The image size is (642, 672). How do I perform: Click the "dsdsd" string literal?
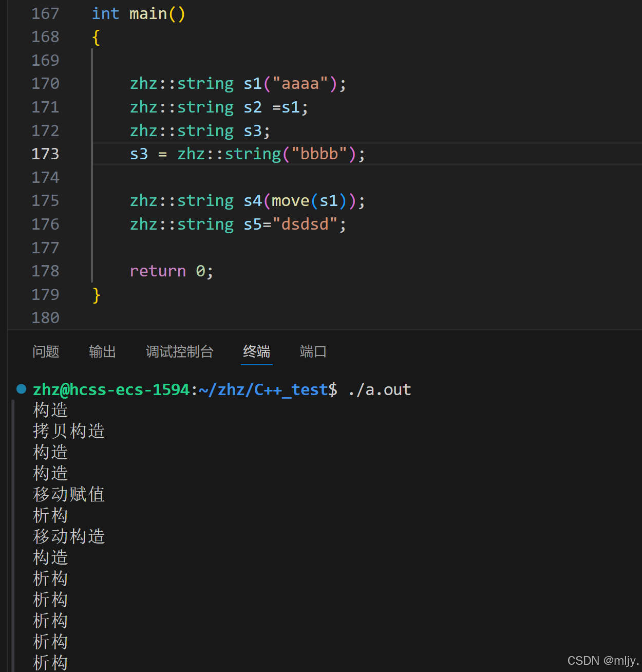(305, 224)
